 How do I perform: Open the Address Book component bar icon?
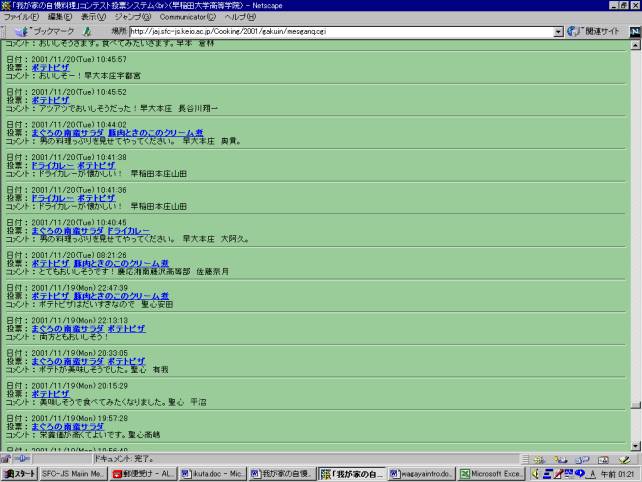click(603, 459)
